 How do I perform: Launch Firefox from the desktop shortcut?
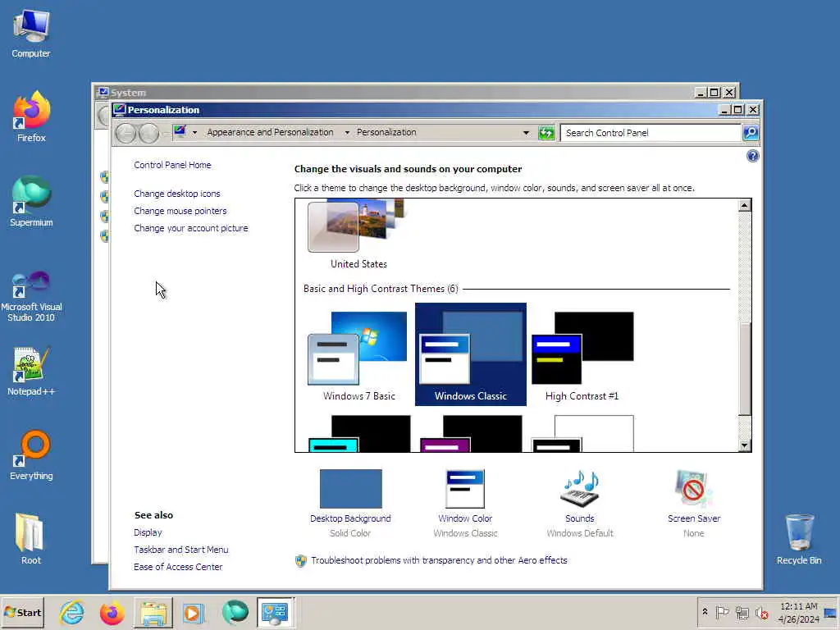point(31,116)
